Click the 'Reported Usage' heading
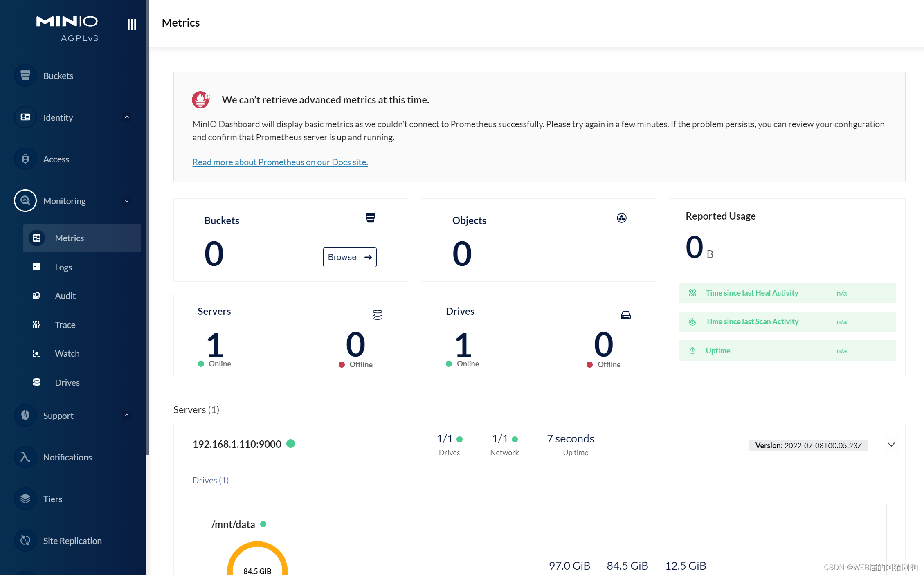Image resolution: width=924 pixels, height=575 pixels. pos(721,216)
